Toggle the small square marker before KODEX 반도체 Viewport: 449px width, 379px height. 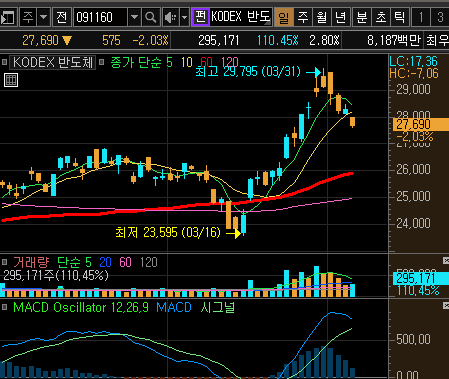pyautogui.click(x=4, y=62)
